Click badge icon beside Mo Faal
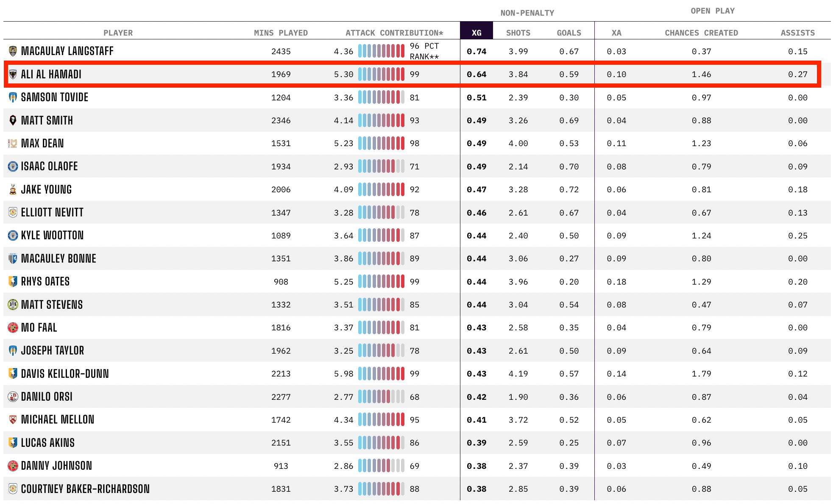836x504 pixels. click(x=13, y=327)
